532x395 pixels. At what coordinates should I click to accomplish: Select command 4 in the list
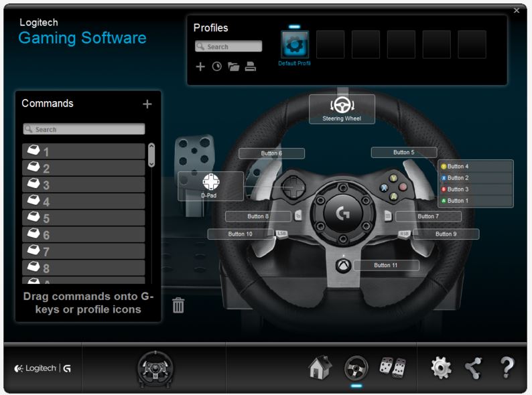click(84, 201)
